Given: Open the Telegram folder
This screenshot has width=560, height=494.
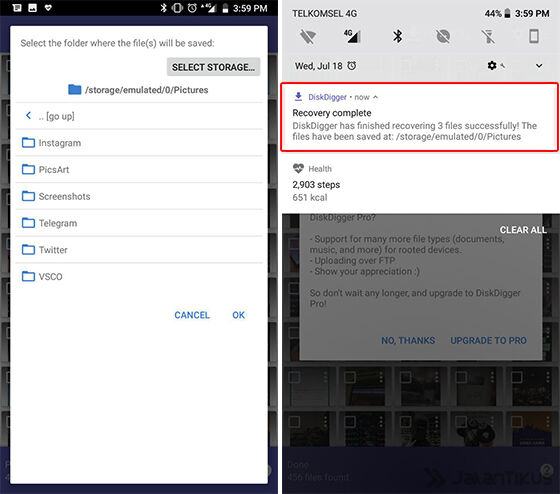Looking at the screenshot, I should click(139, 223).
